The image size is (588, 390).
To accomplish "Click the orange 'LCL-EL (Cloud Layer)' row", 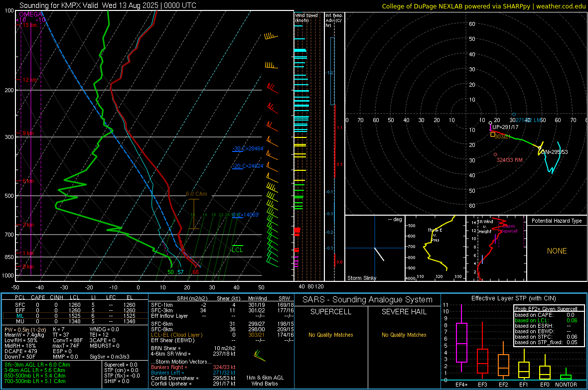I will [x=222, y=335].
